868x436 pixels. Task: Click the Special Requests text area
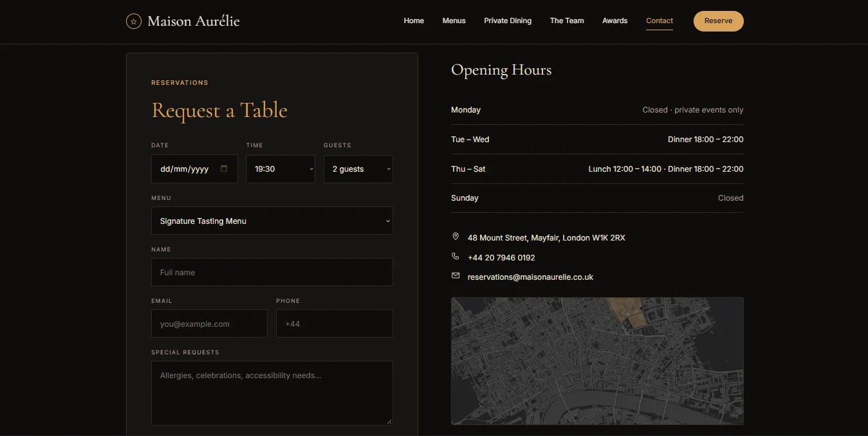coord(272,393)
